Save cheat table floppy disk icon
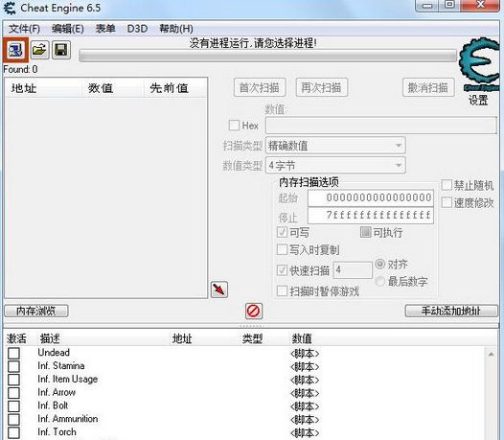 click(61, 50)
